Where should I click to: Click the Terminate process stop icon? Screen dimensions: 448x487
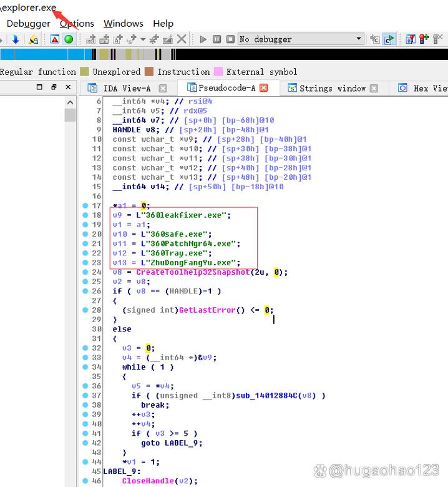pyautogui.click(x=230, y=39)
